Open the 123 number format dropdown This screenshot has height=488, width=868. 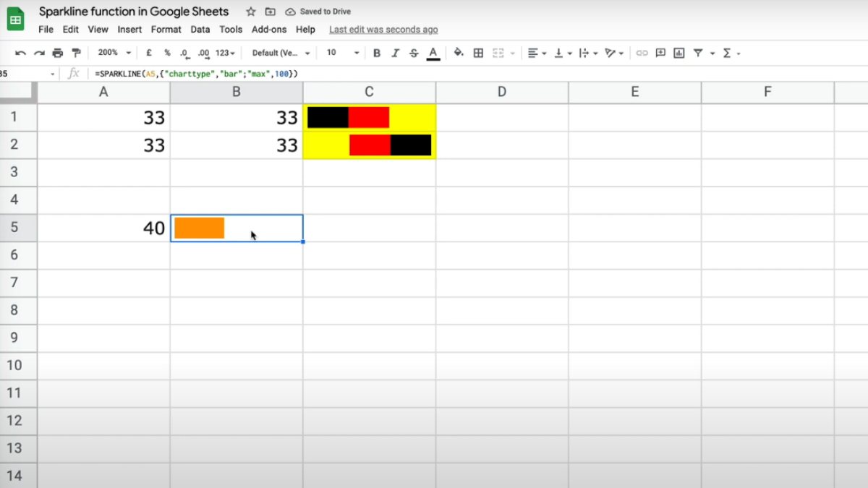(226, 53)
